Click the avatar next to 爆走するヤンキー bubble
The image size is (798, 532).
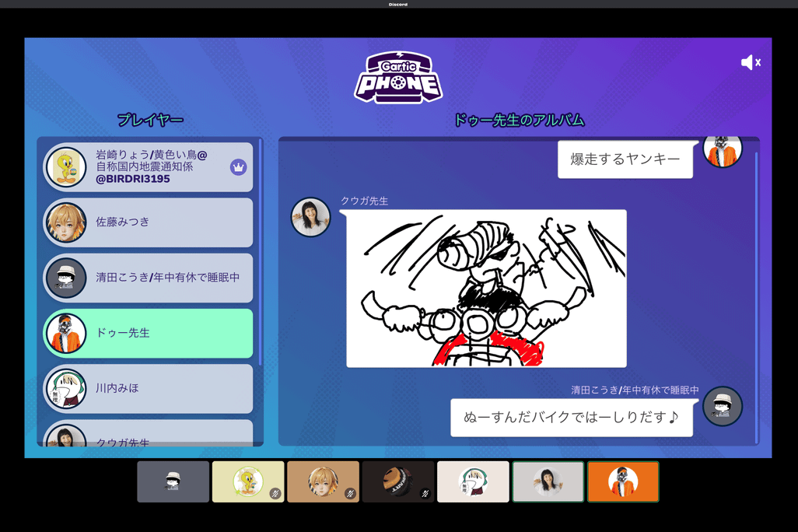[723, 152]
